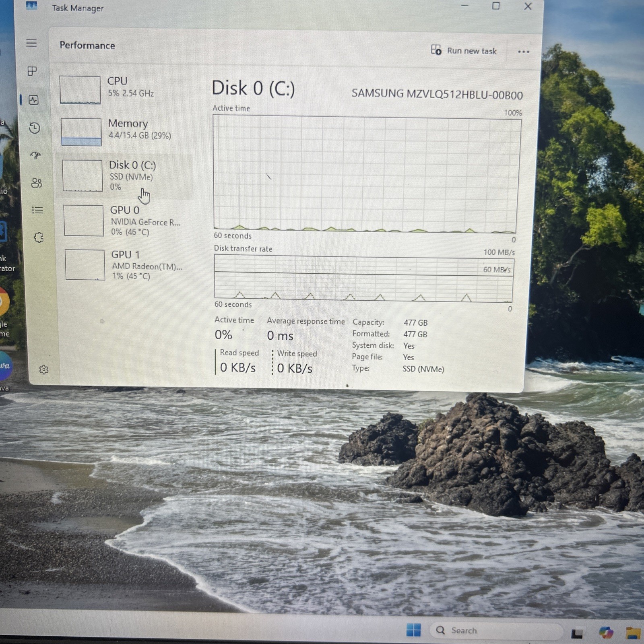Image resolution: width=644 pixels, height=644 pixels.
Task: Click the Performance page title
Action: click(87, 45)
